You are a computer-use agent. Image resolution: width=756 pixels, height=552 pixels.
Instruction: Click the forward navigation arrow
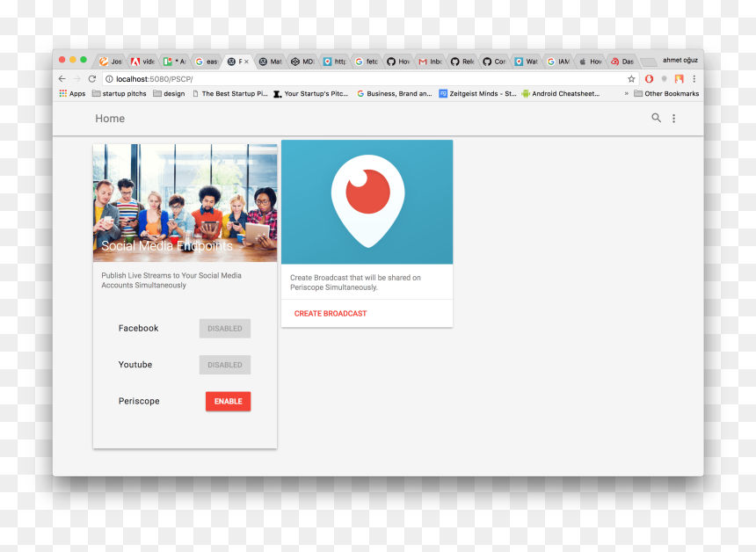(77, 78)
